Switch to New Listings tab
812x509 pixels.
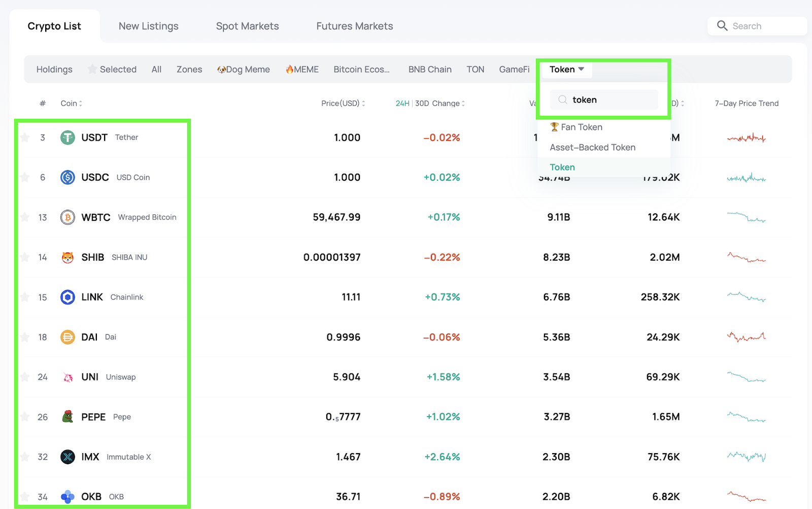click(x=149, y=26)
